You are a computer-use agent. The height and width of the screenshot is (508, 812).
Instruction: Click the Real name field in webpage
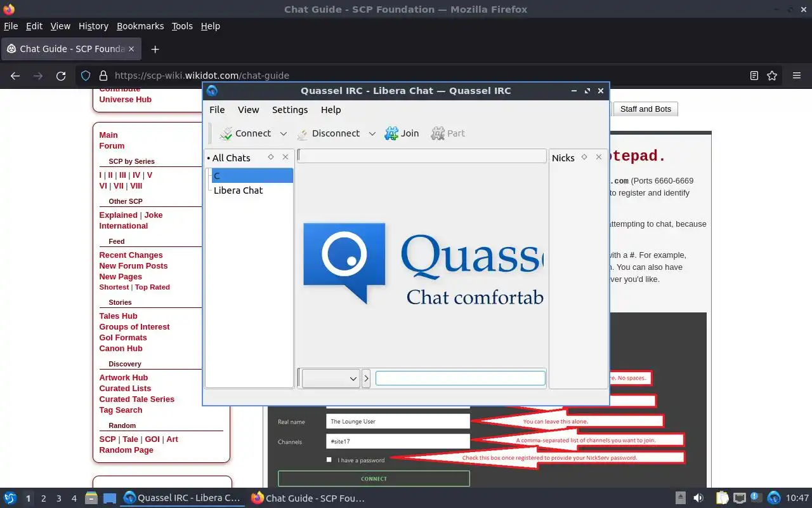point(398,421)
